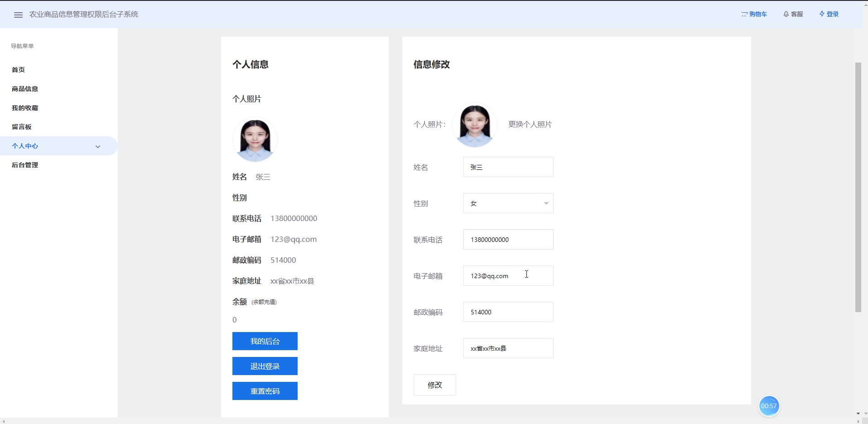Open the 购物车 shopping cart link
This screenshot has height=424, width=868.
754,14
